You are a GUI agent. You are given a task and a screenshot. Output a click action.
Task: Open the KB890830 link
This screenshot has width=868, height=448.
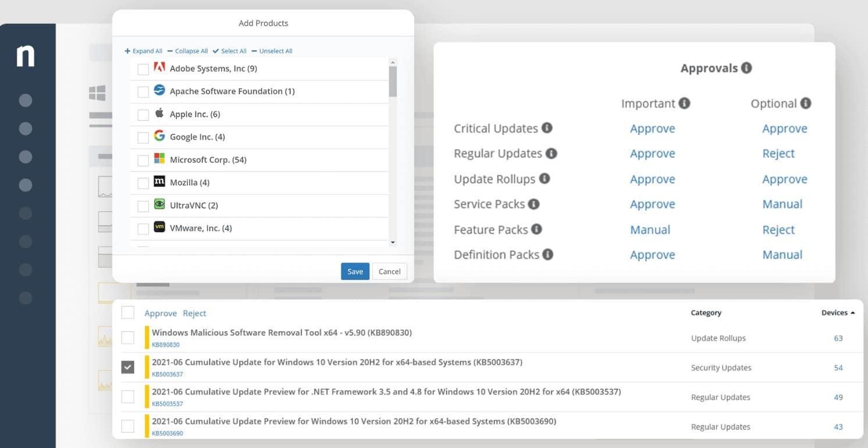[166, 345]
